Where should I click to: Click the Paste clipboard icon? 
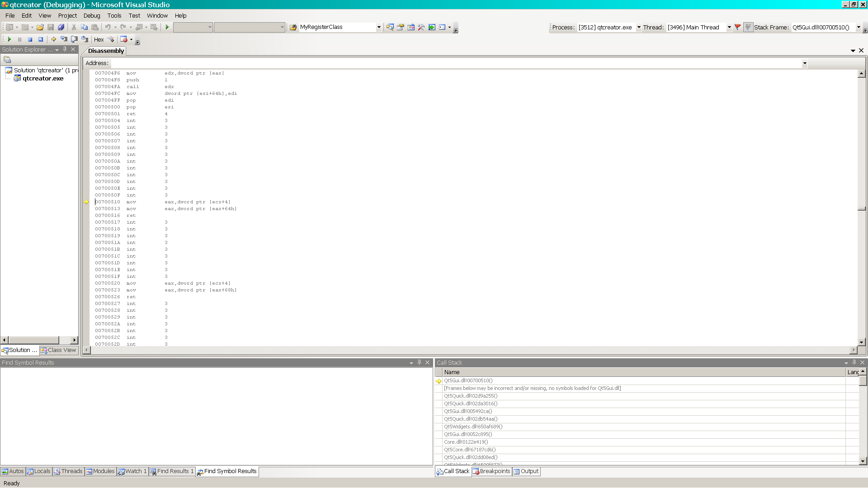point(95,28)
